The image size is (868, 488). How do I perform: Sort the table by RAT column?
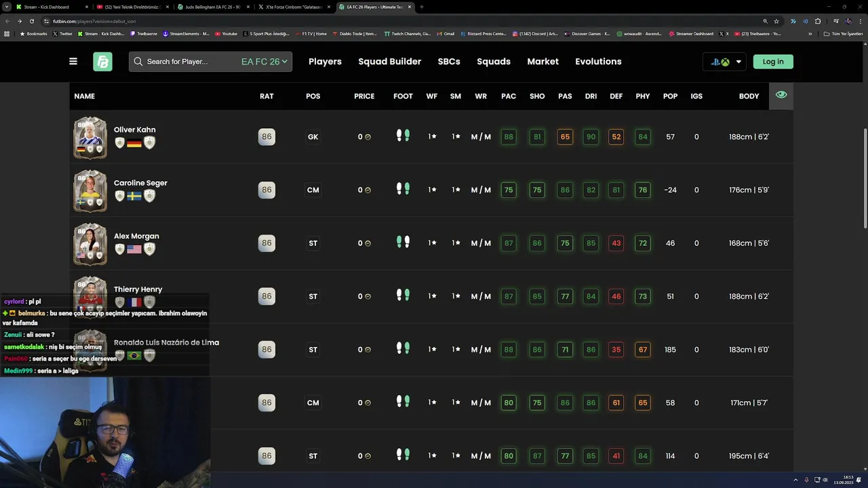(267, 96)
